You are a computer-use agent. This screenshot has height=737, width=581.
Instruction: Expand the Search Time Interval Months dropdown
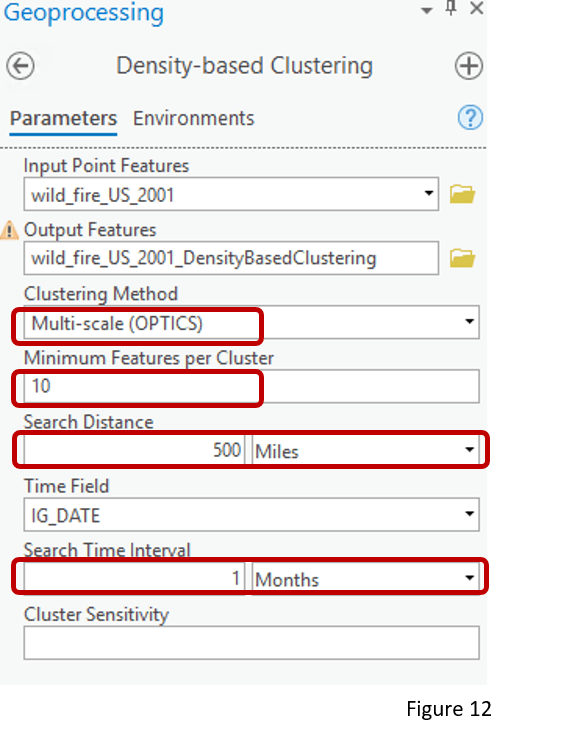pos(366,578)
